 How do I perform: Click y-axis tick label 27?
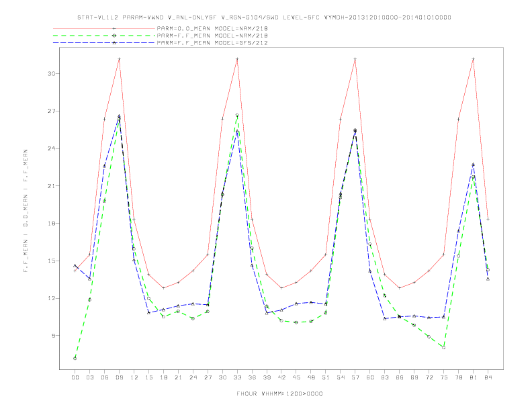click(52, 111)
